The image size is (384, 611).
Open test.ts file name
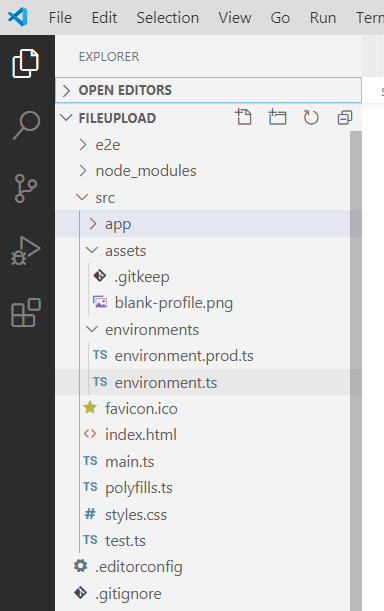(x=125, y=541)
